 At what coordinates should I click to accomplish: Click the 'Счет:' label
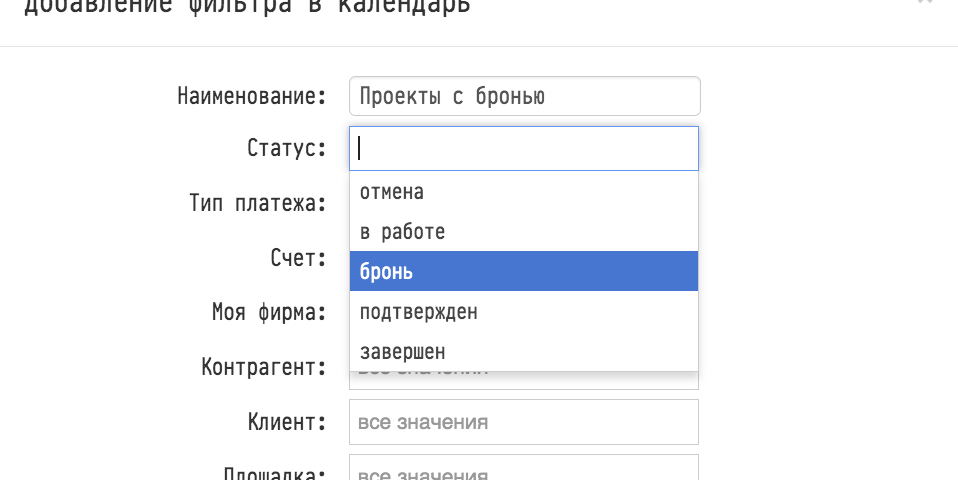[298, 257]
